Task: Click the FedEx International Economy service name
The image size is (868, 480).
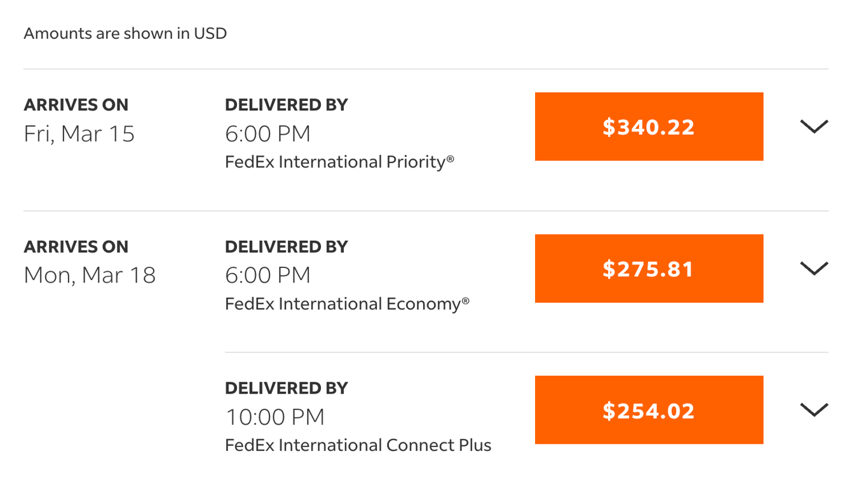Action: coord(347,303)
